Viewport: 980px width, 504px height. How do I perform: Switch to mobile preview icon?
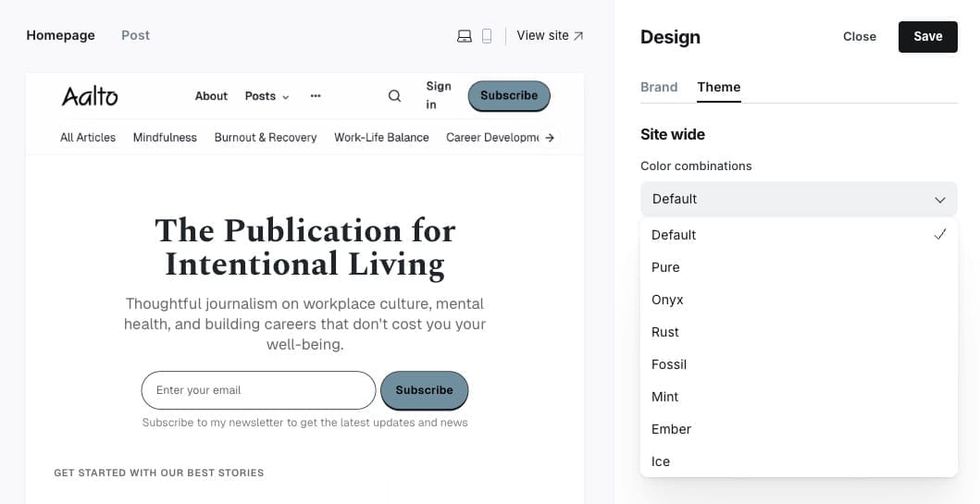(487, 36)
